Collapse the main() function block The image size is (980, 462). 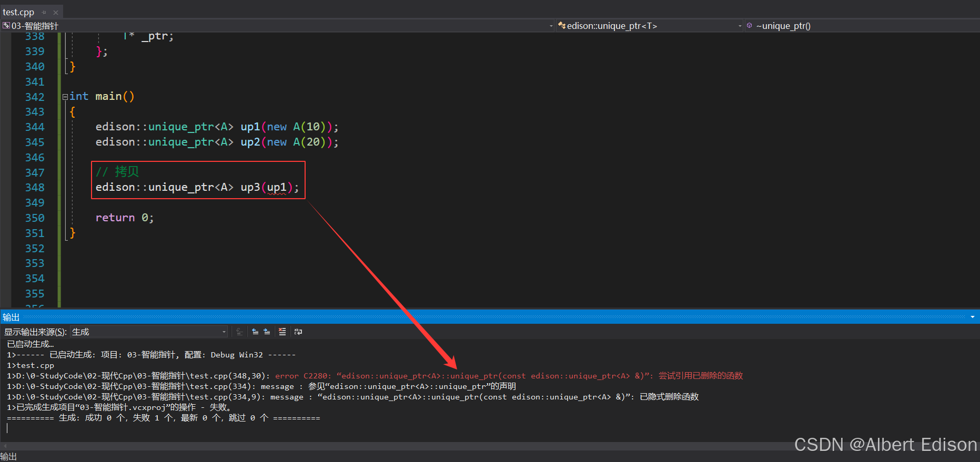pyautogui.click(x=65, y=97)
